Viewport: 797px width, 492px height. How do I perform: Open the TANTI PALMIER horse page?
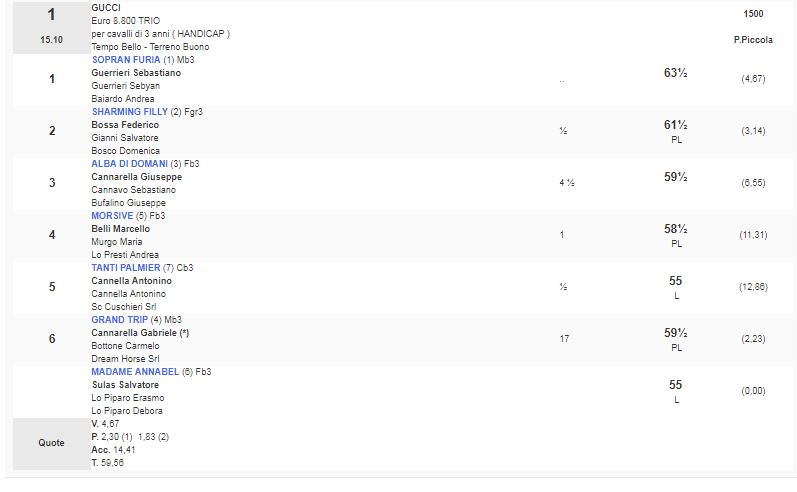point(127,268)
